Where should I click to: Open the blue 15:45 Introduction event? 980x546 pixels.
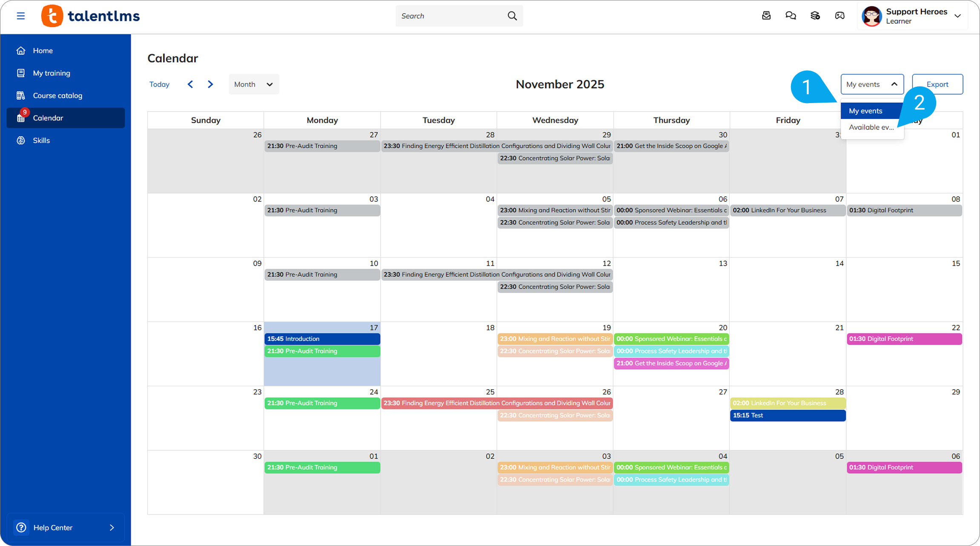tap(322, 339)
